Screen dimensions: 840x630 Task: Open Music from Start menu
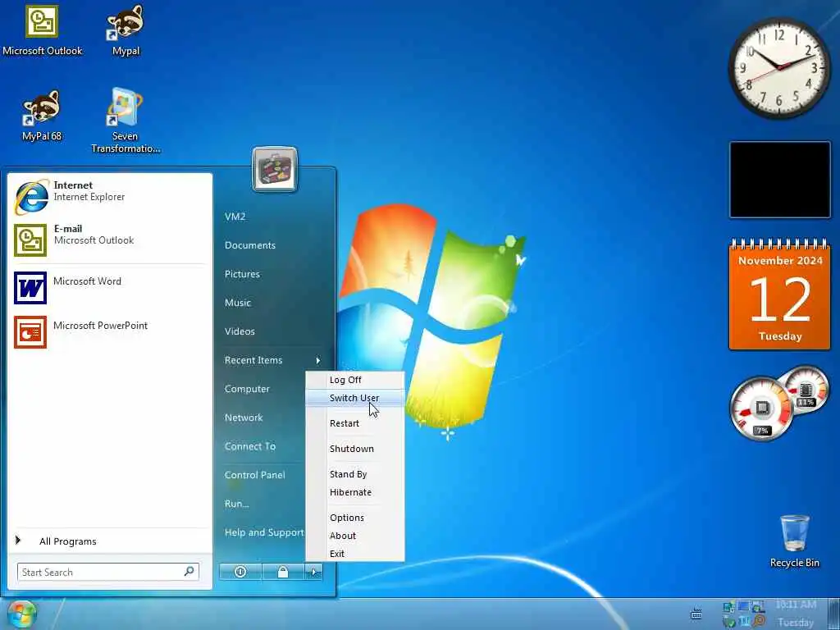tap(238, 303)
